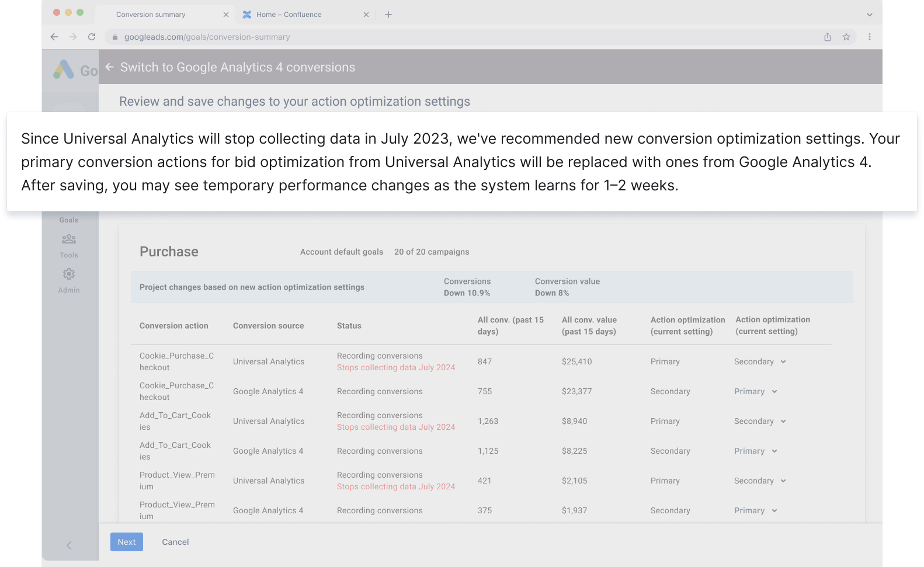Screen dimensions: 924x567
Task: Click '20 of 20 campaigns' text
Action: click(x=432, y=252)
